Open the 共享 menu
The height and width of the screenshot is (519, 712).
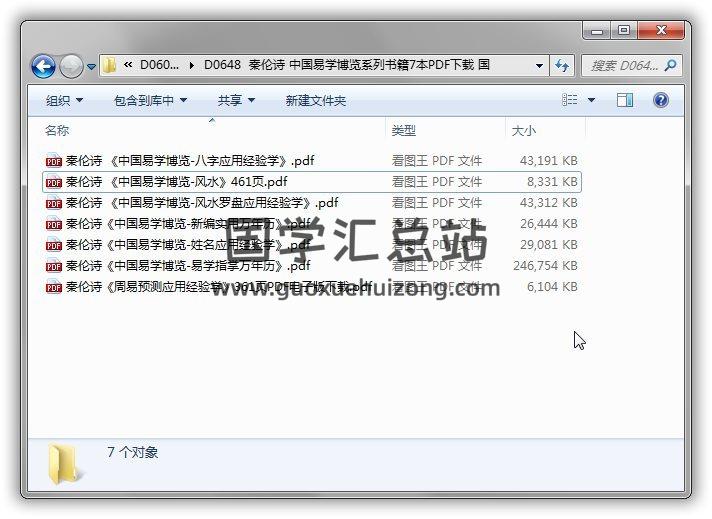point(236,100)
